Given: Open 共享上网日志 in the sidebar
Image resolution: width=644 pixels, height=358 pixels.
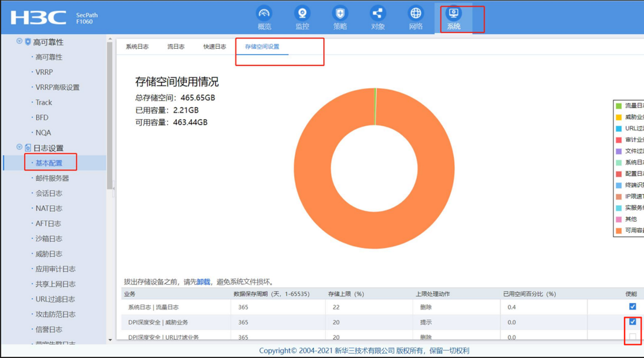Looking at the screenshot, I should (55, 284).
